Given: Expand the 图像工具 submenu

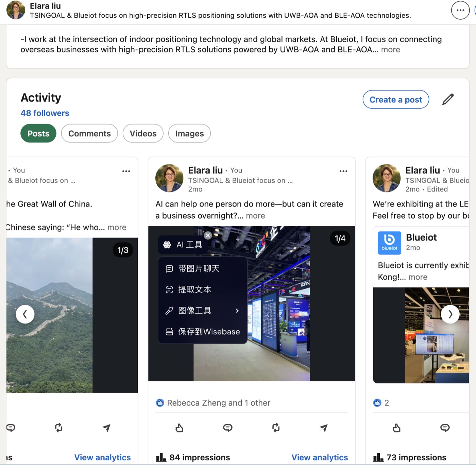Looking at the screenshot, I should [x=203, y=311].
